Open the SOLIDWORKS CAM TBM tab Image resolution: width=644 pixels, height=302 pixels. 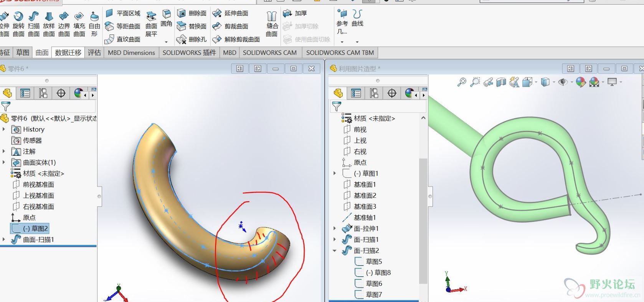340,53
